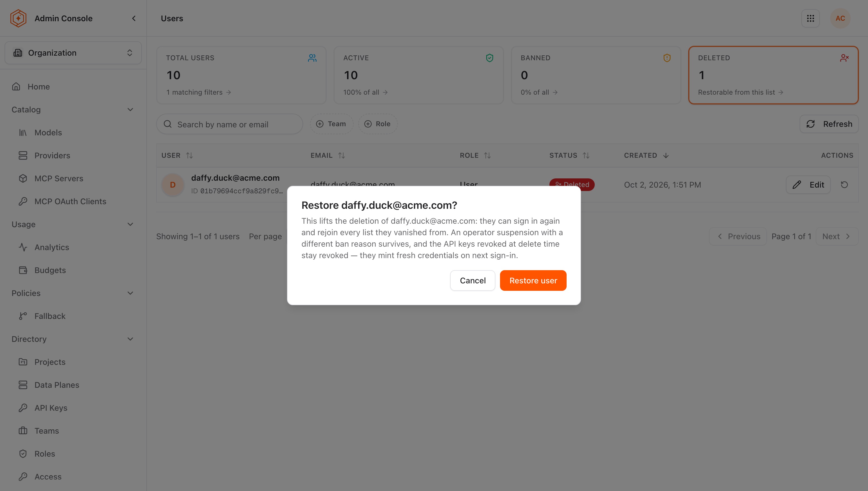868x491 pixels.
Task: Cancel the restore dialog
Action: (472, 280)
